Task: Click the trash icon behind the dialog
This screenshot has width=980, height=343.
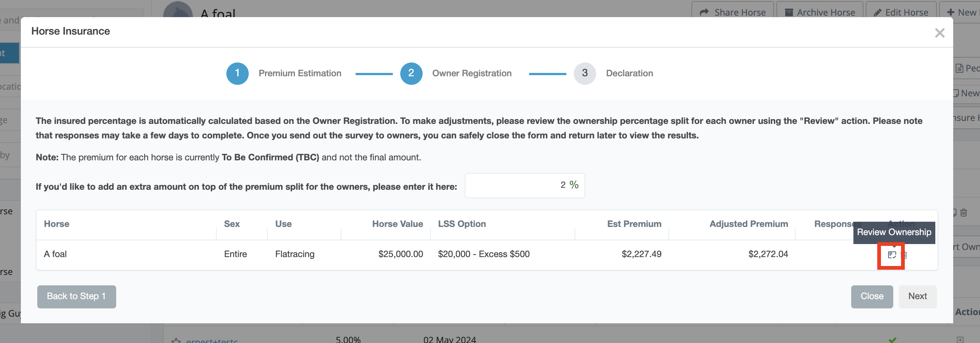Action: point(963,212)
